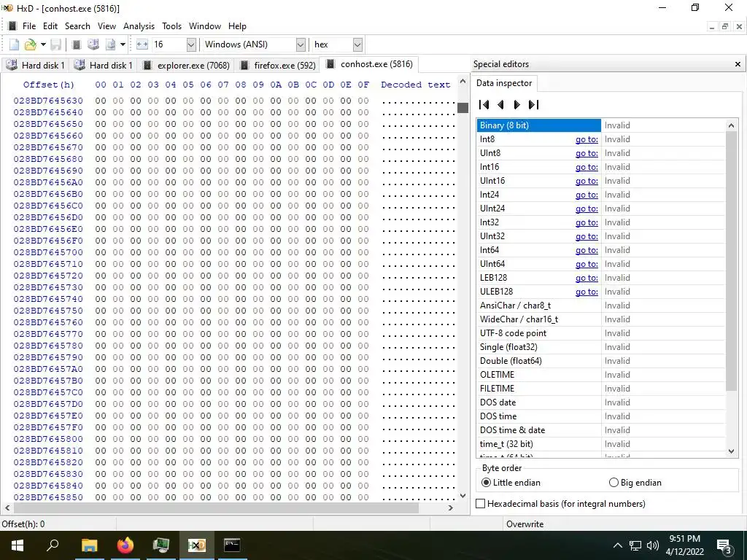
Task: Click the volume speaker tray icon
Action: click(653, 545)
